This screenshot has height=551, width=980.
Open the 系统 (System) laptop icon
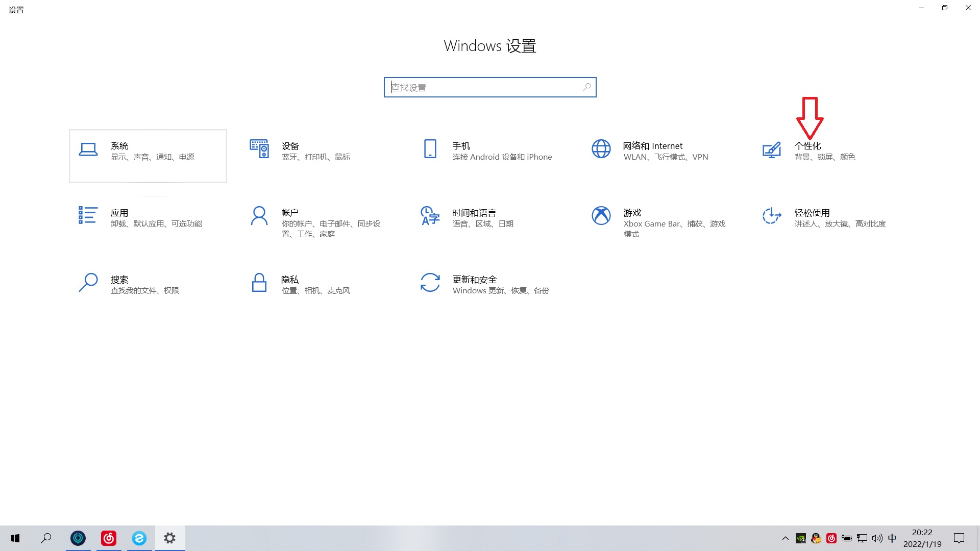88,149
